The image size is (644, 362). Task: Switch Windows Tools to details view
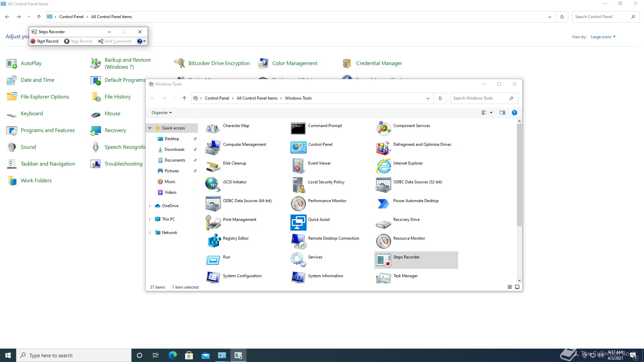[509, 287]
